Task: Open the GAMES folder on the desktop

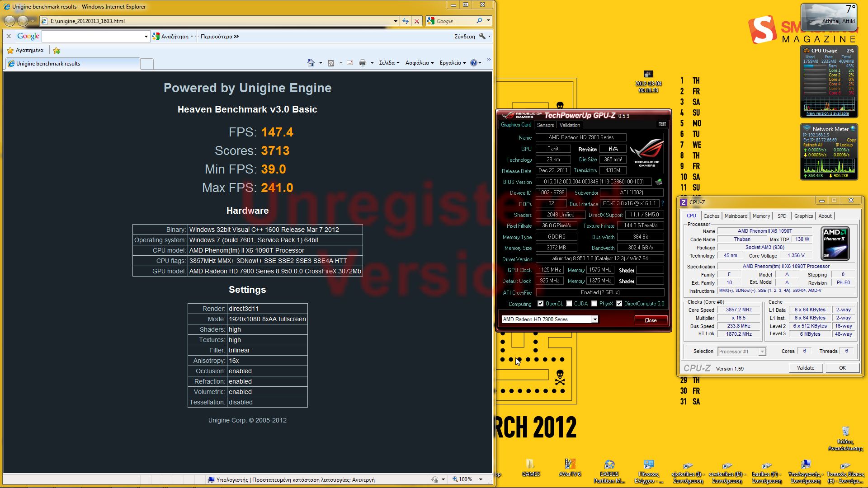Action: point(530,468)
